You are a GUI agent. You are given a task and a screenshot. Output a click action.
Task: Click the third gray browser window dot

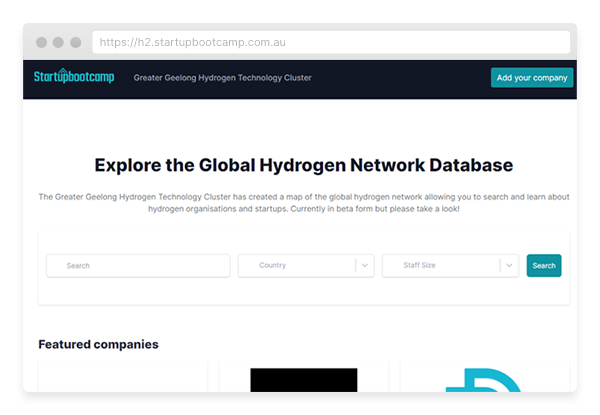[76, 42]
